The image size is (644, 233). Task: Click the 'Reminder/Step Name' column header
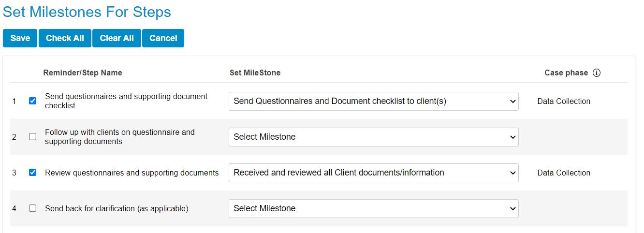(x=83, y=73)
